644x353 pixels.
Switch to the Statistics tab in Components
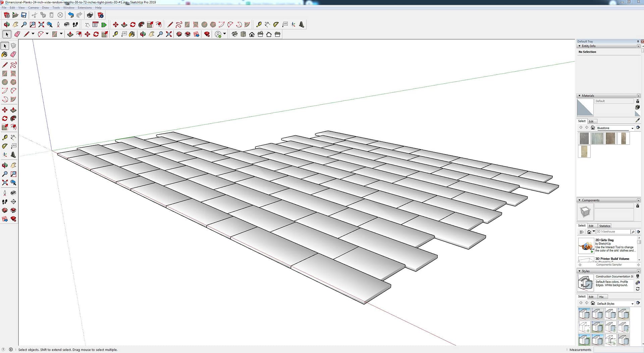(x=604, y=226)
